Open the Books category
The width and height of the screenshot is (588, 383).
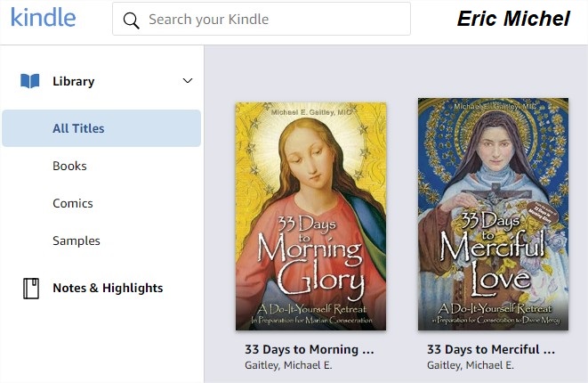pos(69,166)
